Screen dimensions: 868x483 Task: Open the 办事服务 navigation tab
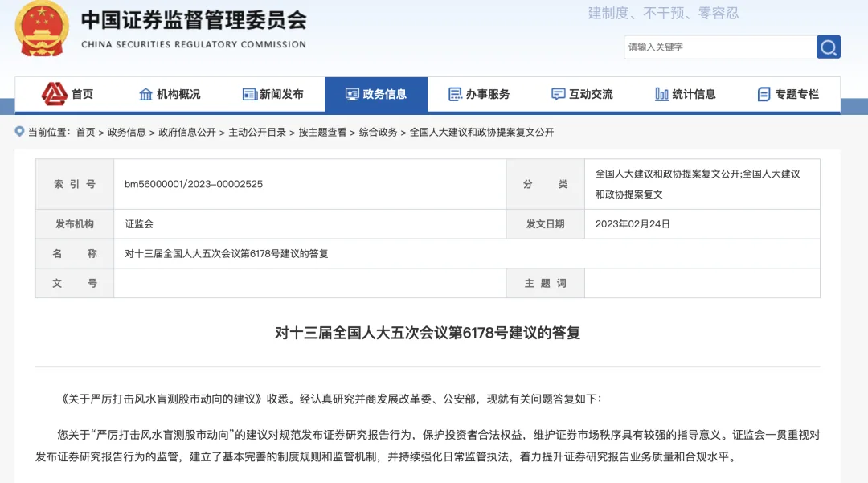[479, 94]
